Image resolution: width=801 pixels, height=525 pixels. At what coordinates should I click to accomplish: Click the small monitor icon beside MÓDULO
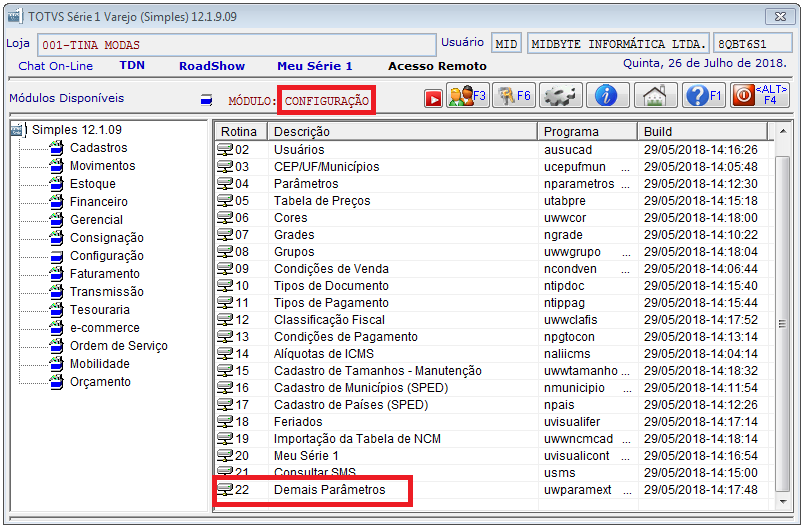[206, 100]
